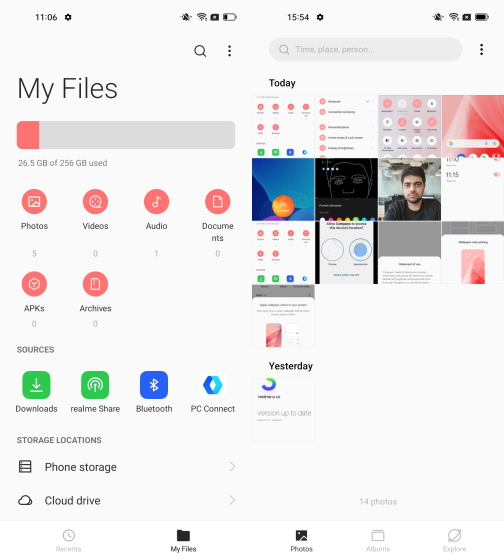Open the face outline drawing thumbnail

[346, 189]
